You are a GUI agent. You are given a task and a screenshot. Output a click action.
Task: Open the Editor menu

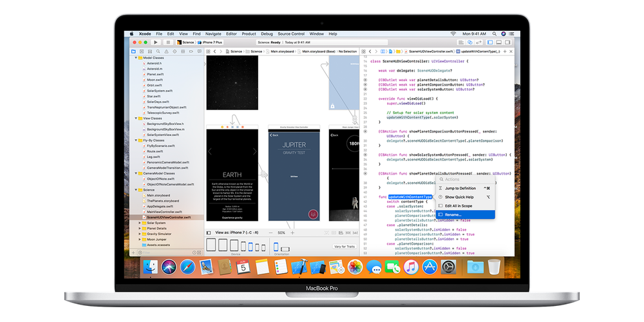[x=231, y=33]
